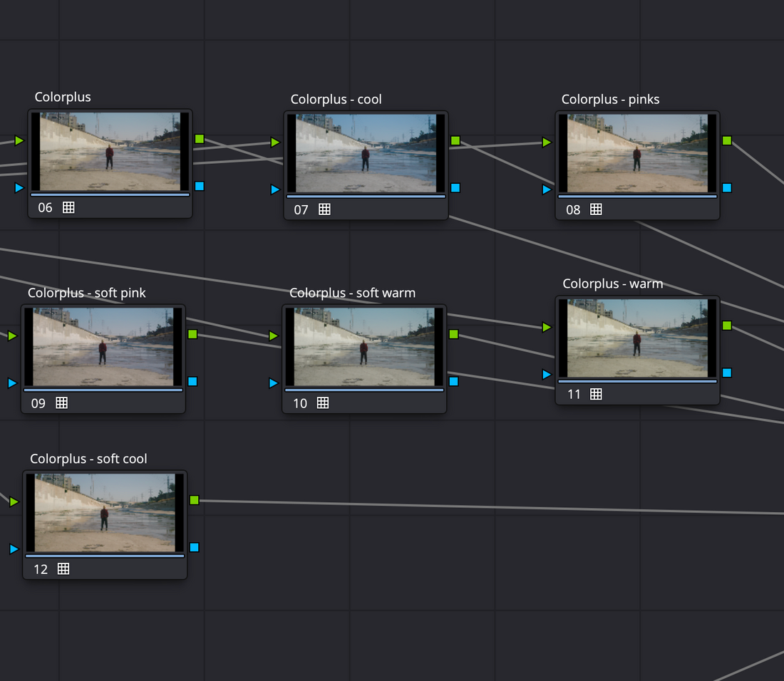Click blue key output square of node 08
The width and height of the screenshot is (784, 681).
coord(727,188)
